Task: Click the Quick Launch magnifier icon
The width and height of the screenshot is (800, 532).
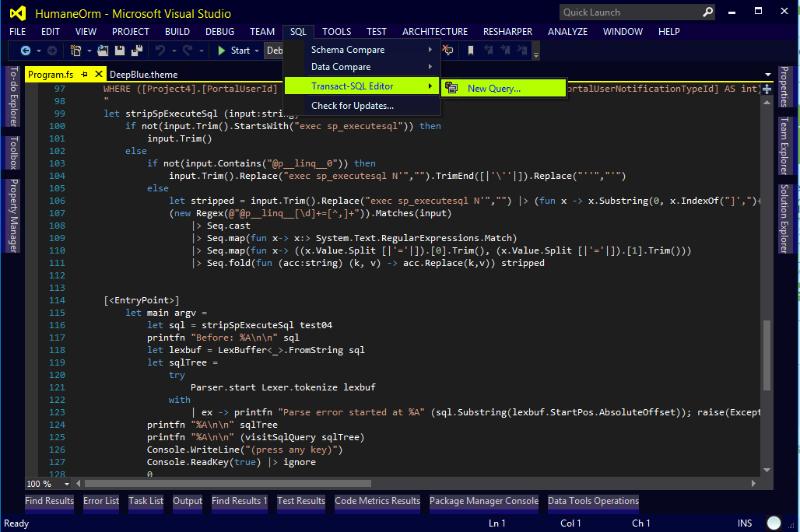Action: 707,12
